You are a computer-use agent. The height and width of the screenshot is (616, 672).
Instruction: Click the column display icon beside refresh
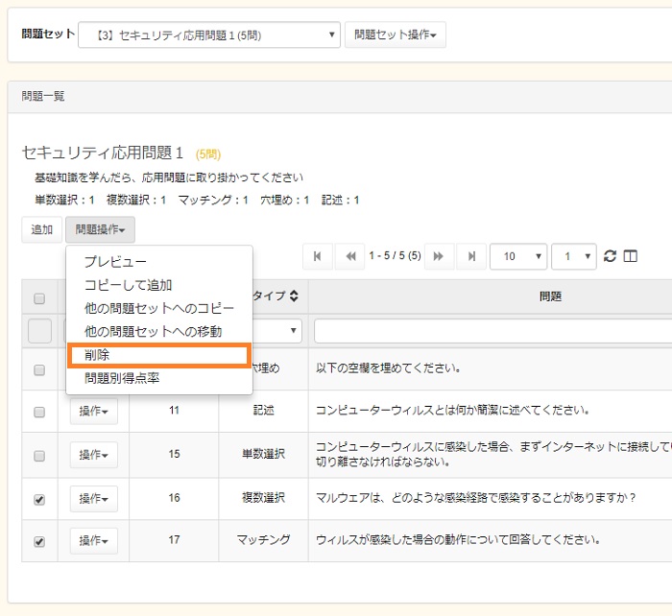631,256
